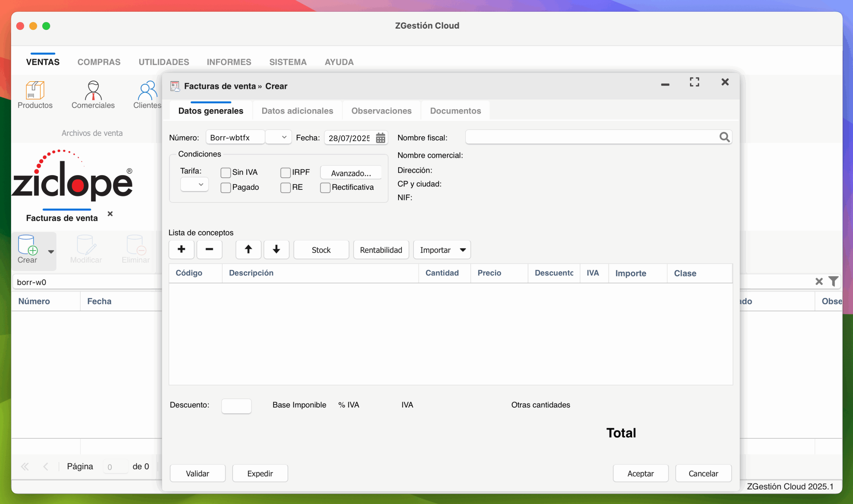Switch to Observaciones tab

coord(381,111)
